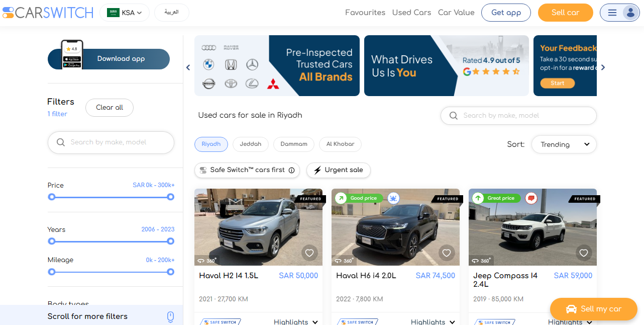This screenshot has height=325, width=644.
Task: Click the Download app button
Action: (109, 59)
